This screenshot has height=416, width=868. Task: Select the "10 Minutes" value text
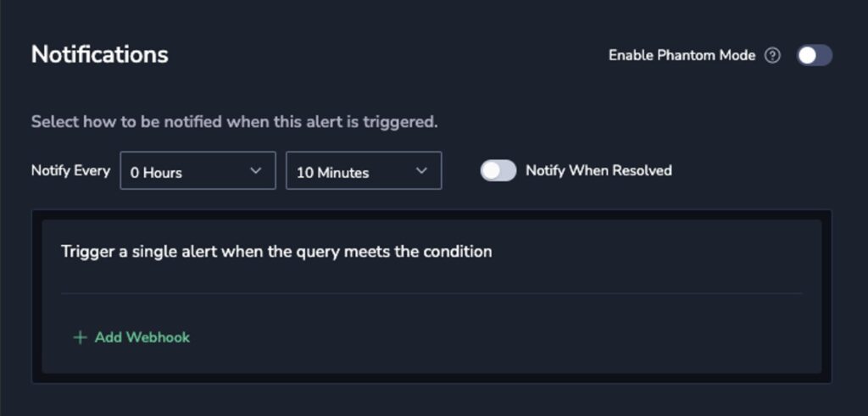[332, 173]
